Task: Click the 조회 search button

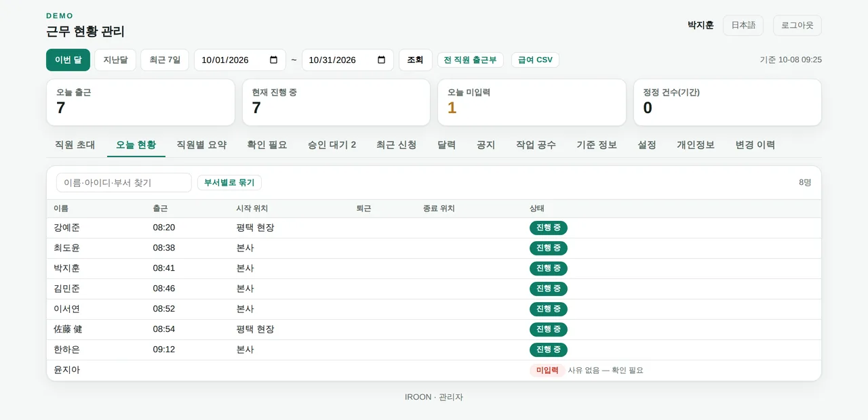Action: coord(415,60)
